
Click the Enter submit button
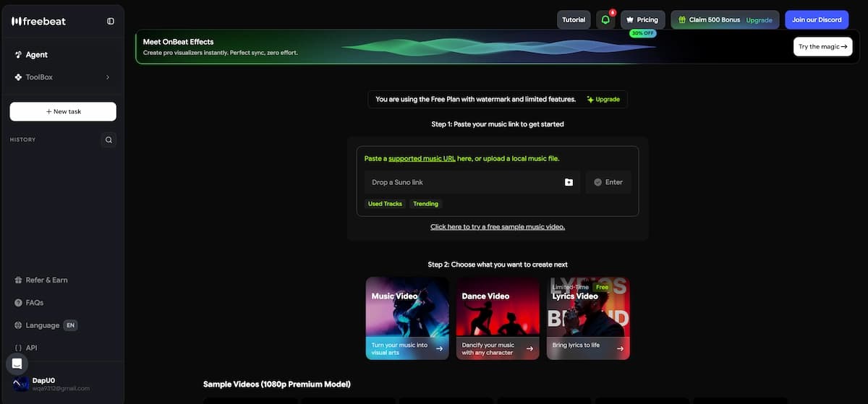[x=608, y=182]
